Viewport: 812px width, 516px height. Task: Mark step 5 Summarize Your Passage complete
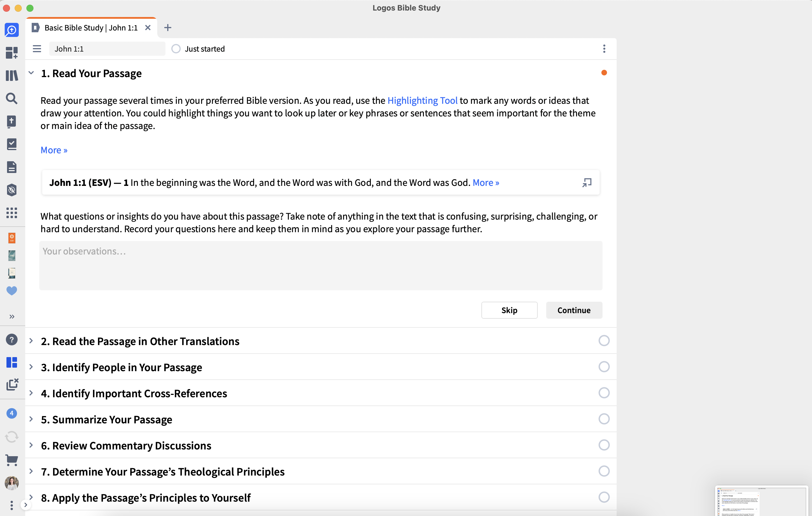click(604, 419)
